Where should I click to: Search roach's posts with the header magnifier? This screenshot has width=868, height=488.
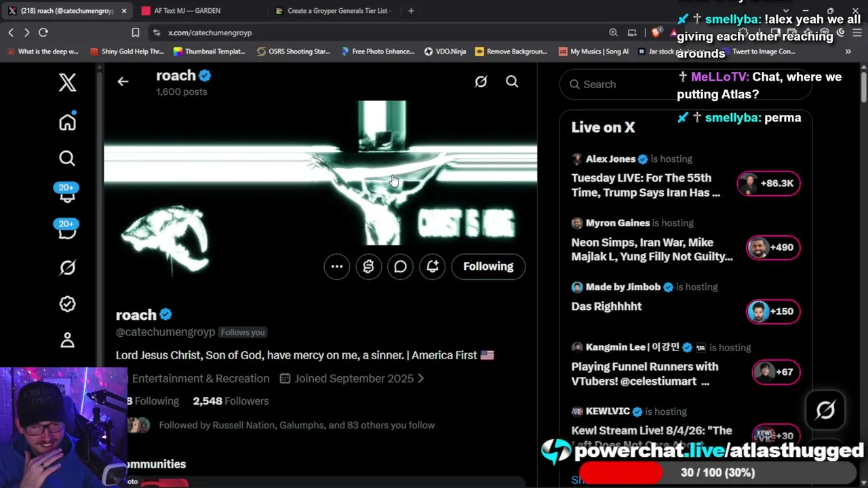pyautogui.click(x=512, y=82)
